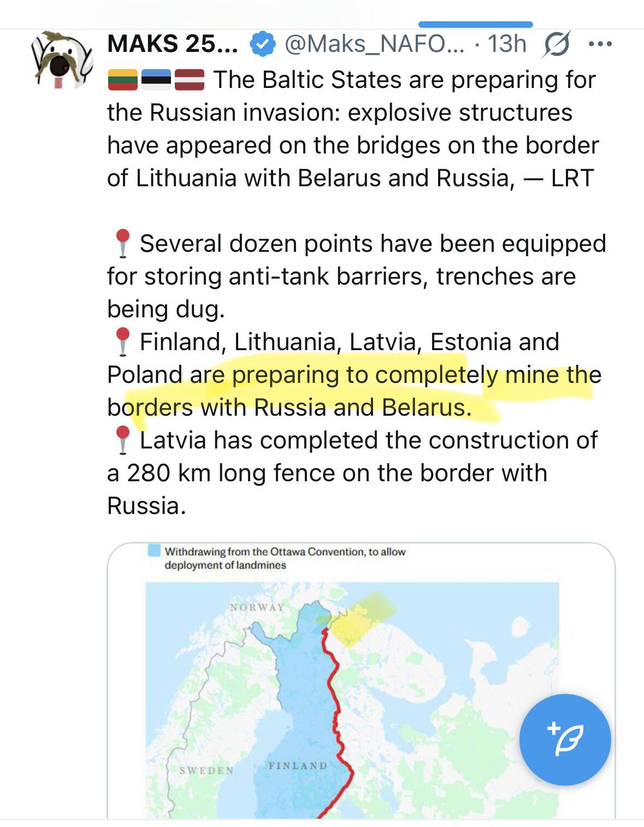Click the FINLAND label on the map
Image resolution: width=644 pixels, height=827 pixels.
point(298,766)
